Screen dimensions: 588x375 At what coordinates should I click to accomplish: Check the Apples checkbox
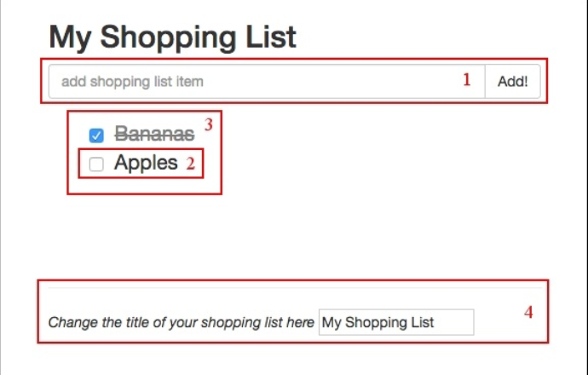(96, 164)
